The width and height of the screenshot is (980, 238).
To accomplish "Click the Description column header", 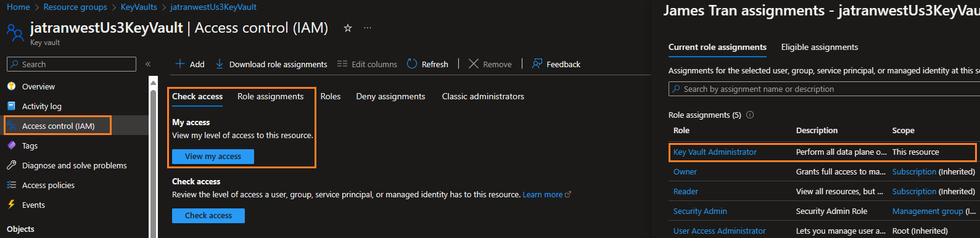I will click(817, 131).
